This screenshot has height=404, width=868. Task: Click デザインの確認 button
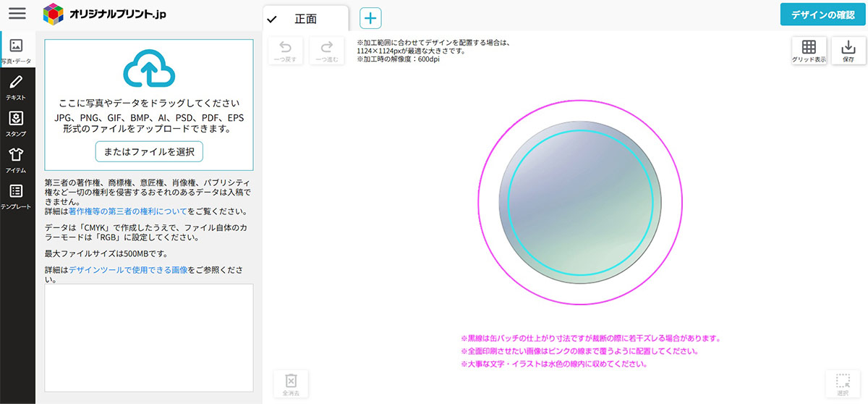coord(822,14)
